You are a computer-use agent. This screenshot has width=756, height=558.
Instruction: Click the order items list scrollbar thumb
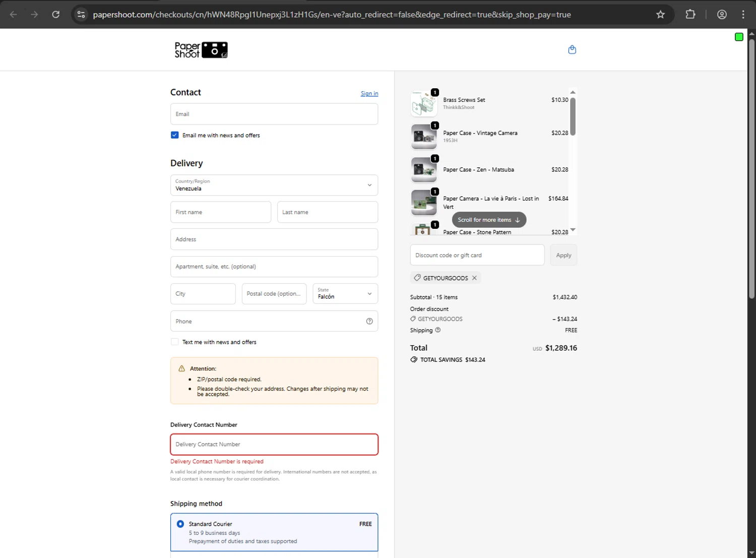point(573,116)
